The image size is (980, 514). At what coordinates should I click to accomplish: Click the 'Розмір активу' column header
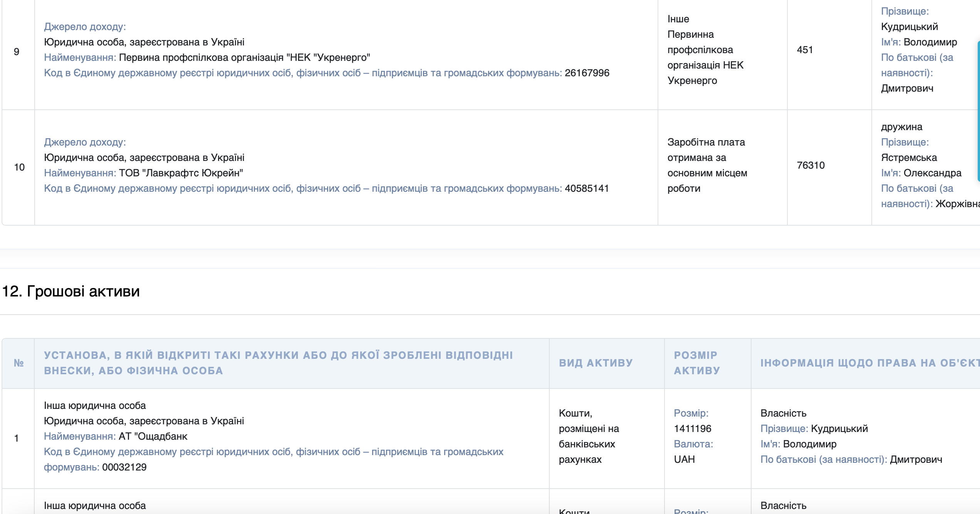pyautogui.click(x=696, y=363)
